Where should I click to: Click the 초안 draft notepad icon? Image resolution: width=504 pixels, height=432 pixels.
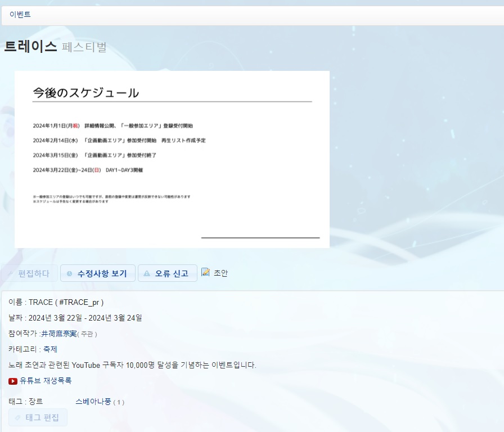point(205,272)
